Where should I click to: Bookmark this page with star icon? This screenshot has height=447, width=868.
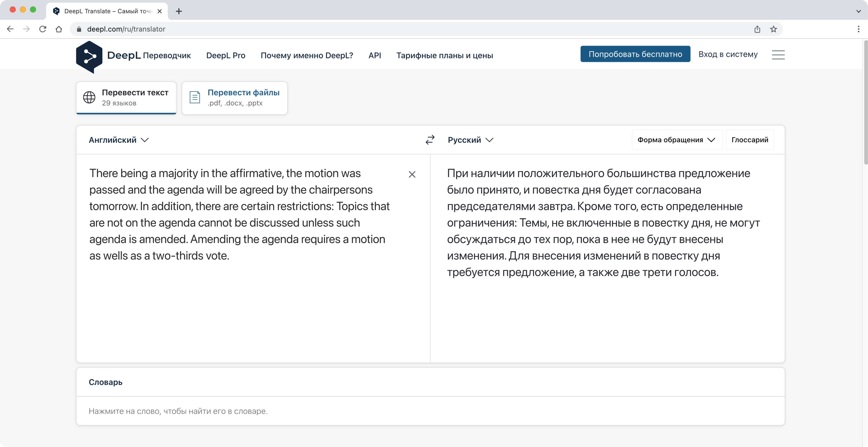point(773,29)
